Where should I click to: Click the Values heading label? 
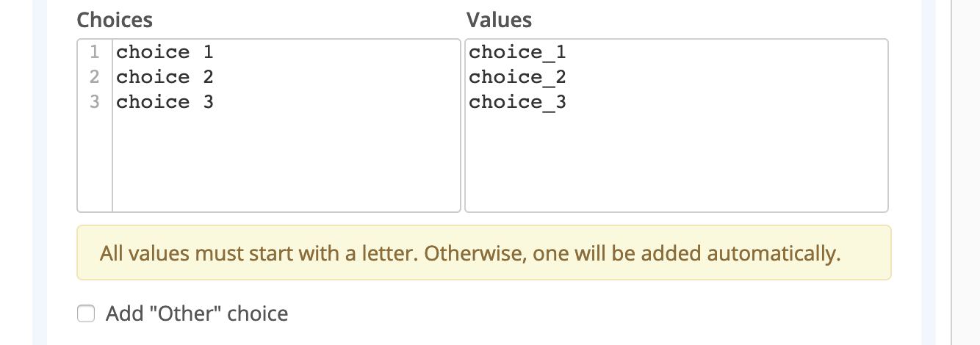[x=499, y=20]
